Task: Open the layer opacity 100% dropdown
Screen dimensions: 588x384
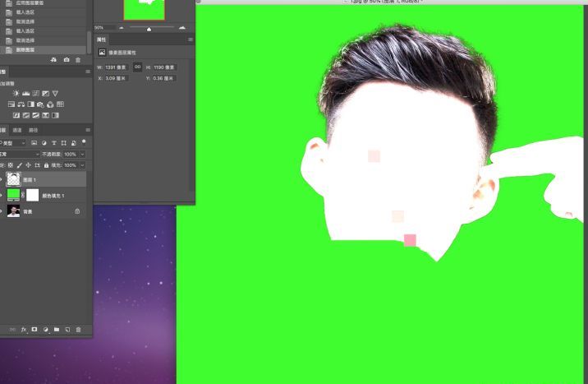Action: [x=82, y=155]
